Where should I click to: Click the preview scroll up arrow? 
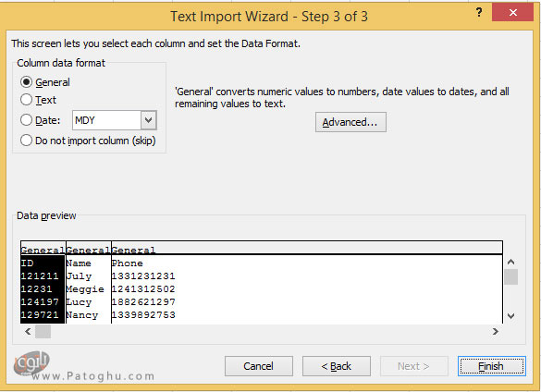click(x=511, y=262)
